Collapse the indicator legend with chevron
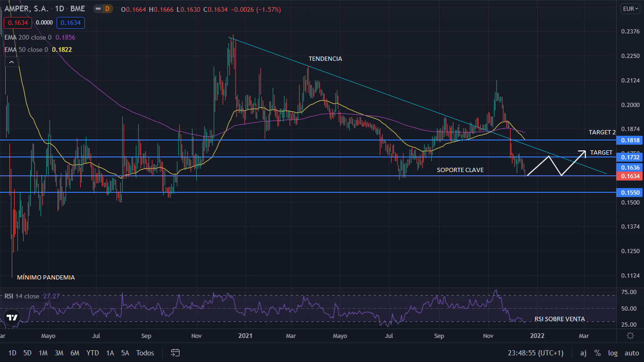 coord(11,62)
